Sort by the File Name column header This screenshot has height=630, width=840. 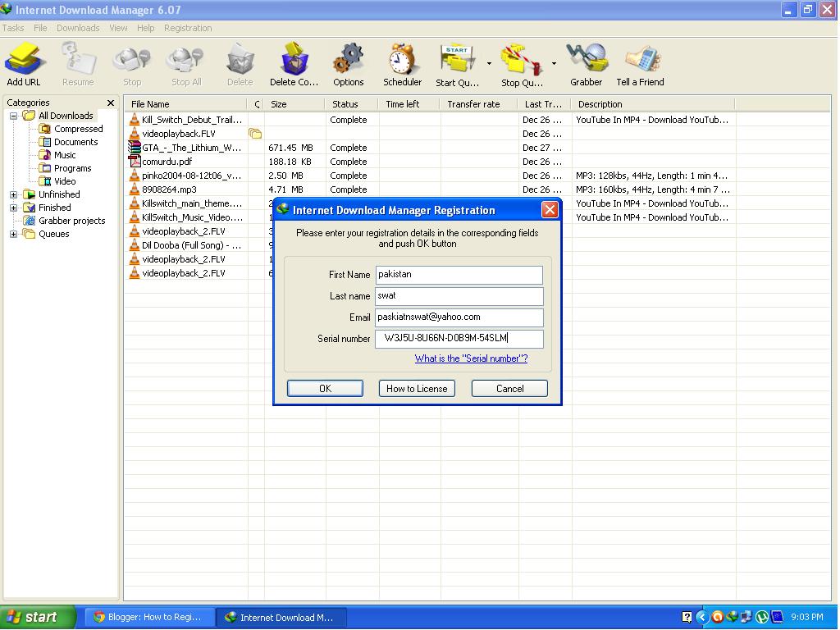click(x=185, y=104)
